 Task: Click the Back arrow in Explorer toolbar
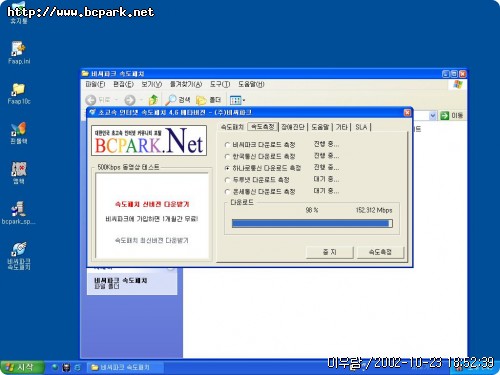(x=91, y=100)
